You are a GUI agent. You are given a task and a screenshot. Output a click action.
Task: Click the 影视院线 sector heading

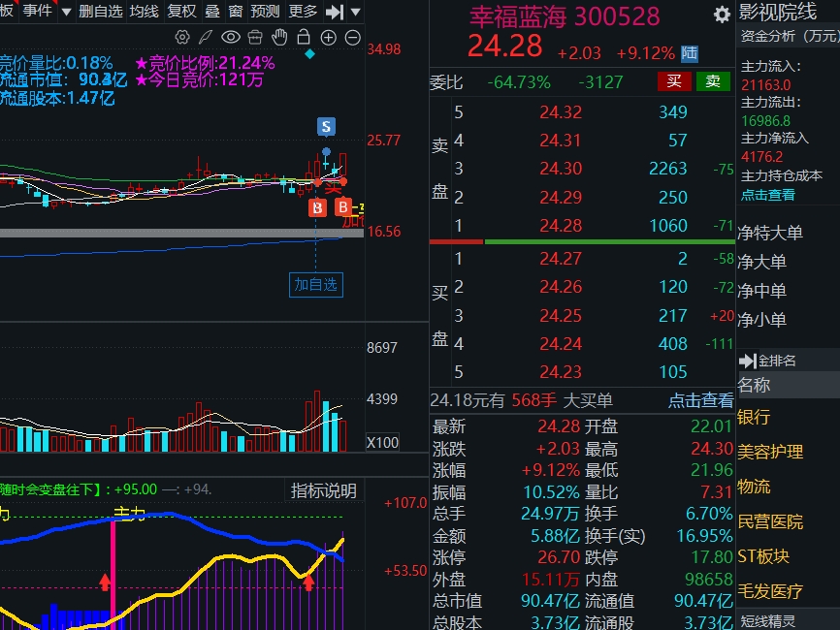tap(777, 12)
